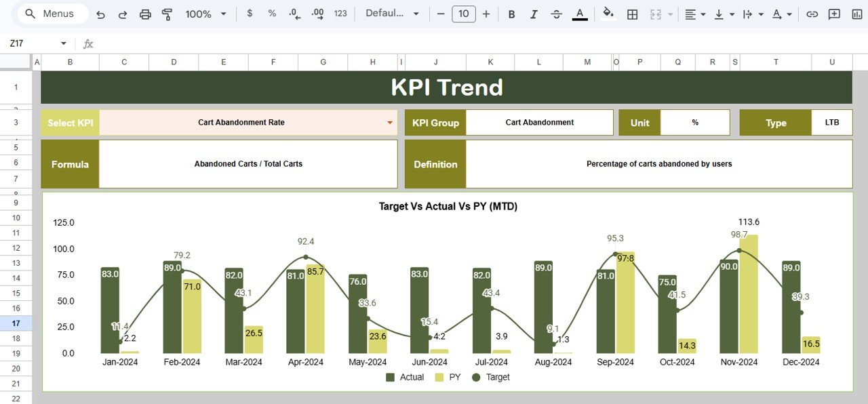
Task: Open text wrapping dropdown
Action: tap(753, 14)
